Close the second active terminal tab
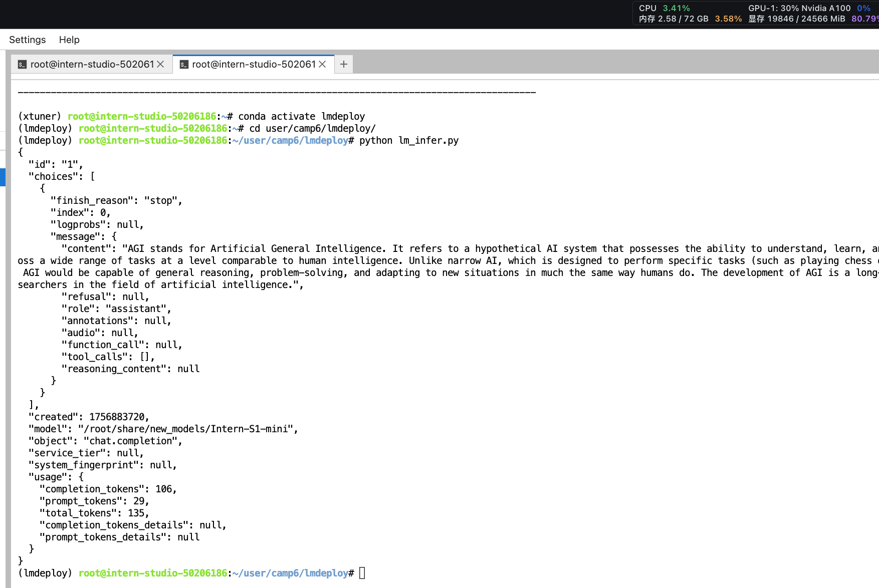The height and width of the screenshot is (588, 879). [322, 64]
